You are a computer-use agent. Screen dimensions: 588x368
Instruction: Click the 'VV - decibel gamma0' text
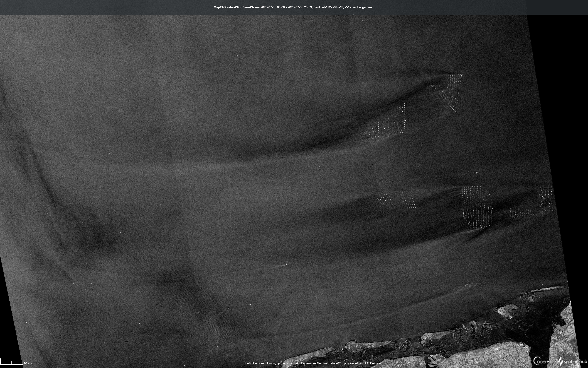[359, 7]
